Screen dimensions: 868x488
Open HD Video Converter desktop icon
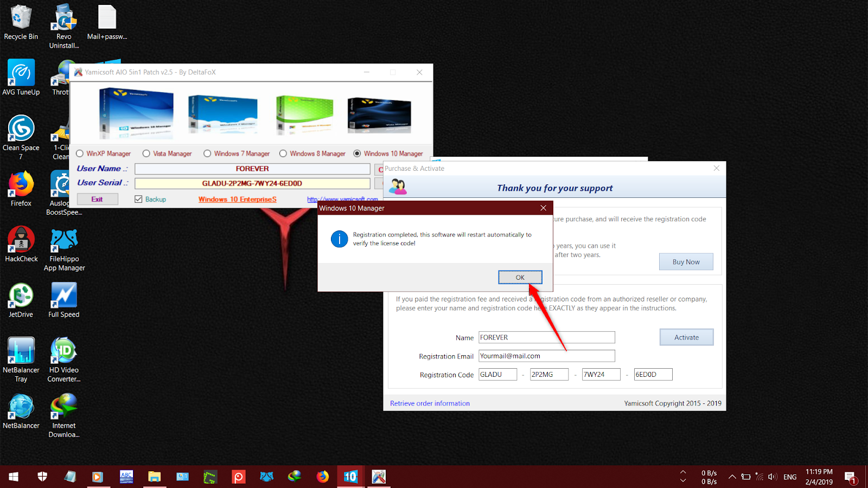[x=64, y=359]
